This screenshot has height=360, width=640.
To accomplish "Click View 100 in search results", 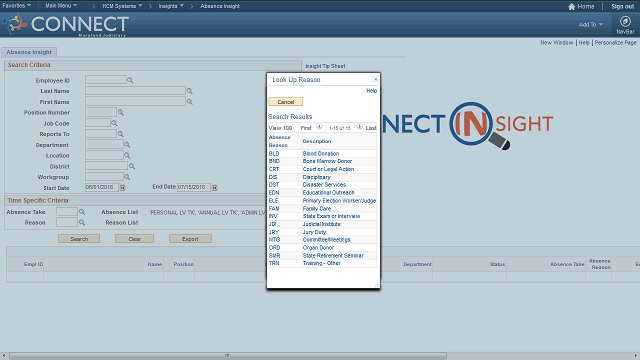I will [x=280, y=128].
